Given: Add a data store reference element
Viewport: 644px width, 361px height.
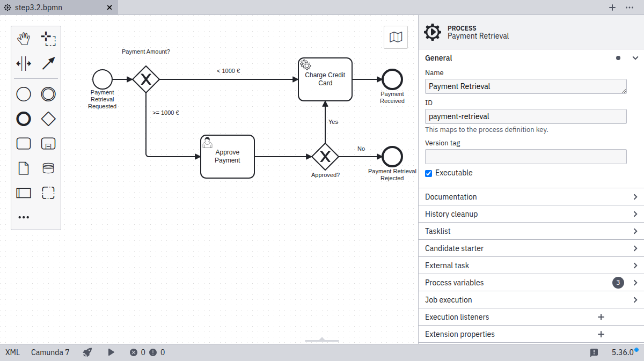Looking at the screenshot, I should [x=48, y=168].
